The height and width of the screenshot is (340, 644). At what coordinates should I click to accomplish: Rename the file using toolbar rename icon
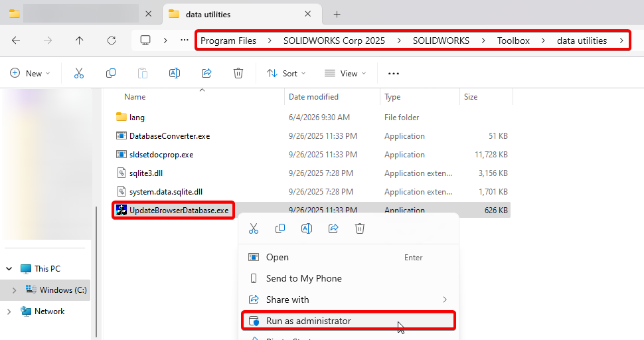(175, 74)
